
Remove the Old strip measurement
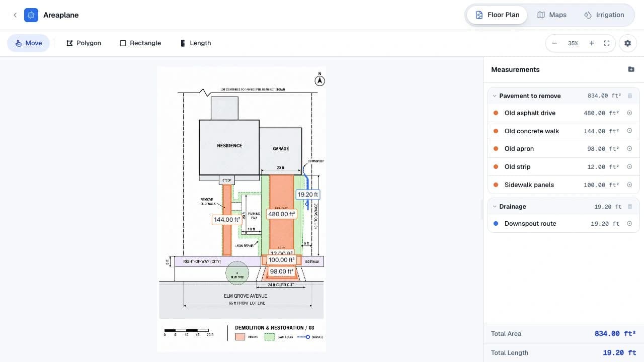point(629,167)
